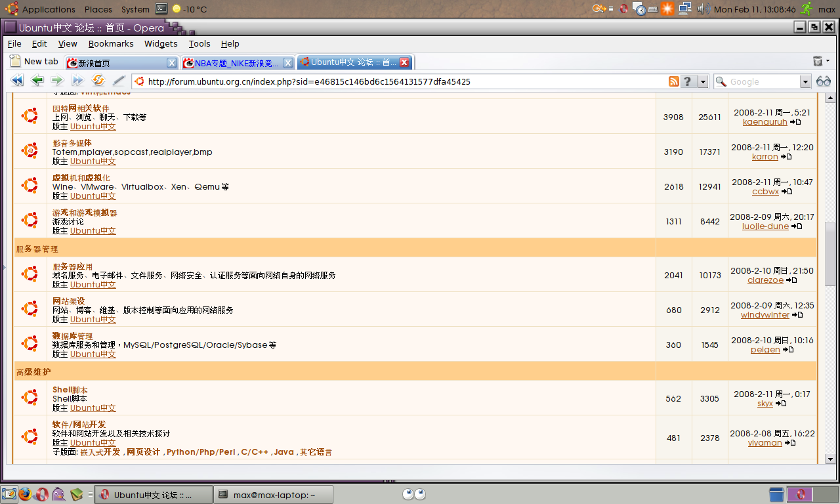Click the Fast Forward button
The image size is (840, 504).
tap(77, 81)
